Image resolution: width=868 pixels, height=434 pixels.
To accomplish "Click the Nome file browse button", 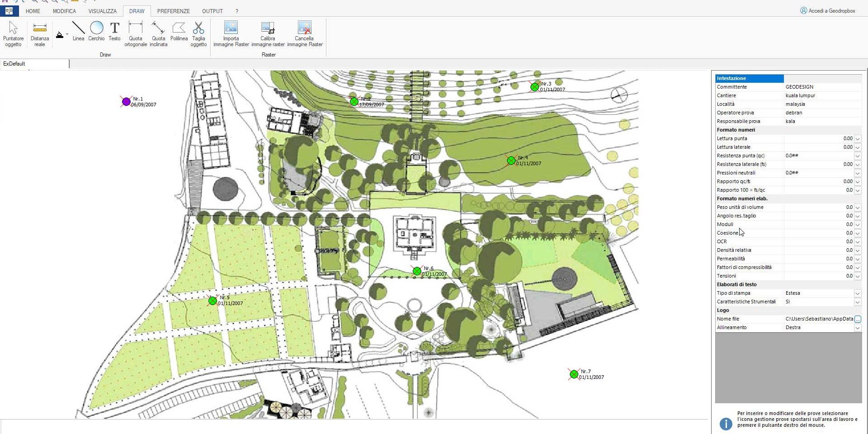I will pyautogui.click(x=858, y=319).
